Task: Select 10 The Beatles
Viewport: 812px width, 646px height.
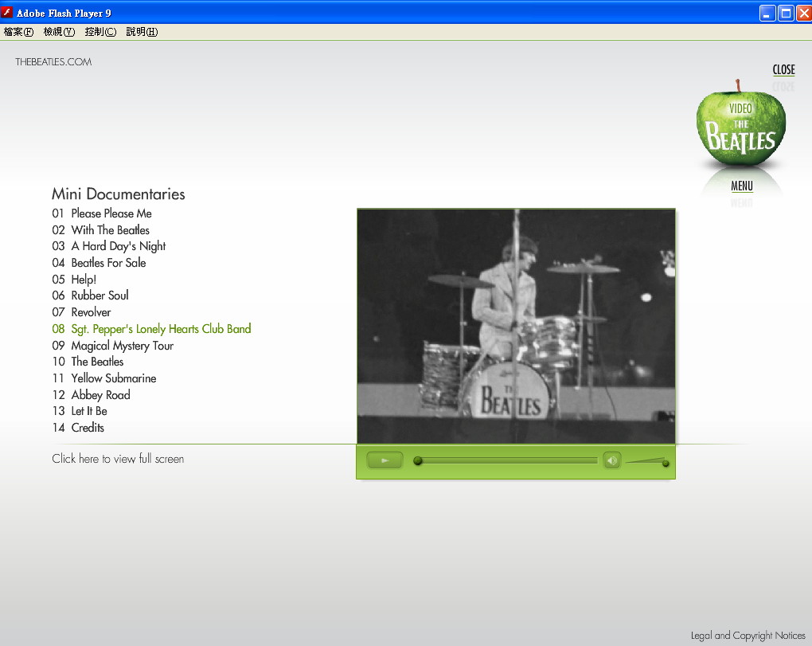Action: point(88,362)
